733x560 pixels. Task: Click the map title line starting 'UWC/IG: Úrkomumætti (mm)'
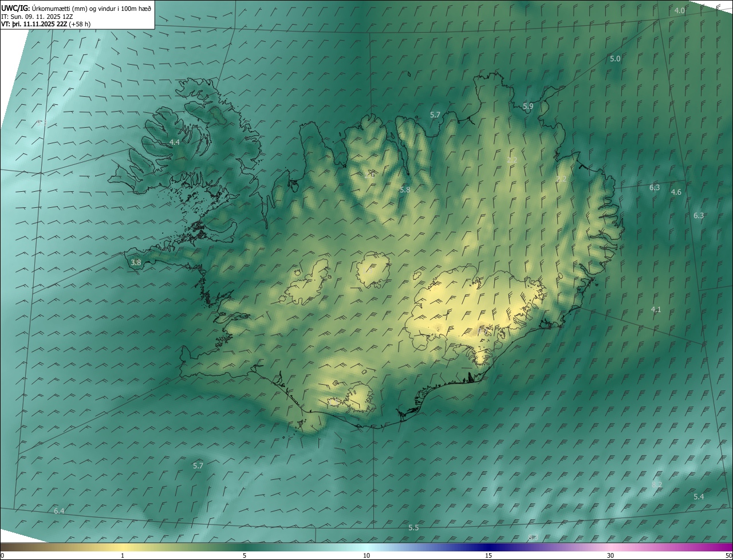[x=76, y=7]
